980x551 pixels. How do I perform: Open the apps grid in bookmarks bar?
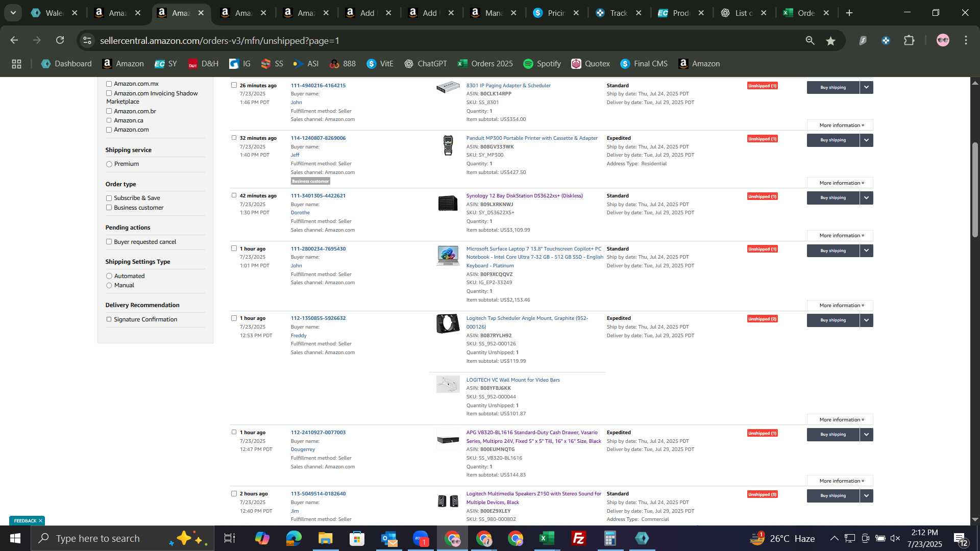(16, 64)
